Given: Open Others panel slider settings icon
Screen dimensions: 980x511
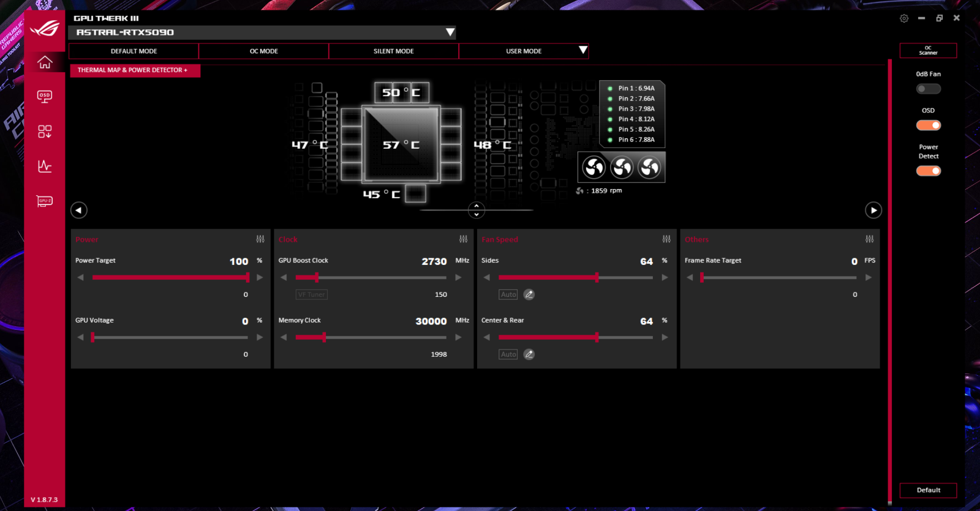Looking at the screenshot, I should [870, 239].
